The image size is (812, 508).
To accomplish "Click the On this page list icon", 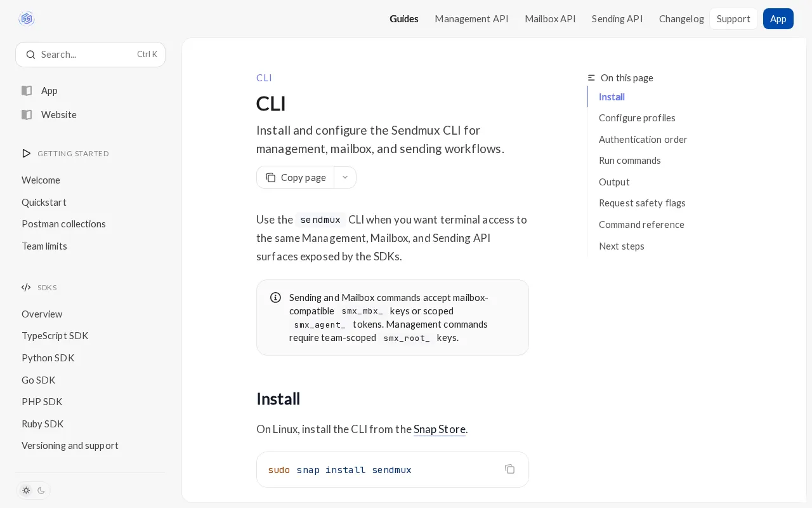I will [x=591, y=78].
